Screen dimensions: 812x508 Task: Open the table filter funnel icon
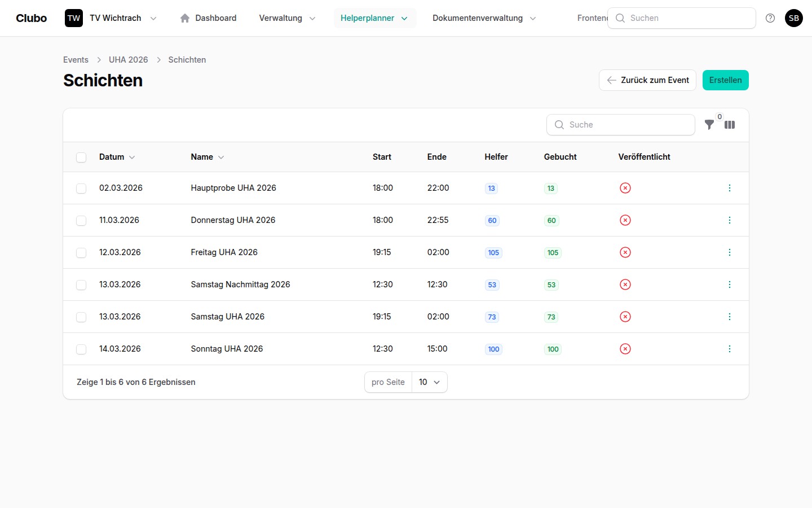[709, 125]
